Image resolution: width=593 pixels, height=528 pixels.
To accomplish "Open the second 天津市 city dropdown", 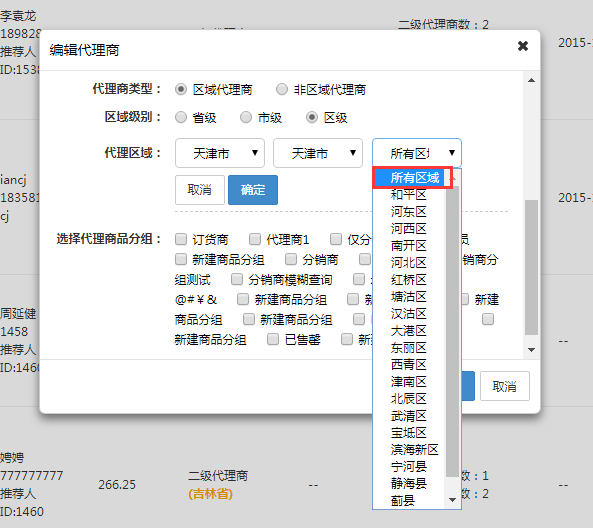I will click(x=318, y=153).
